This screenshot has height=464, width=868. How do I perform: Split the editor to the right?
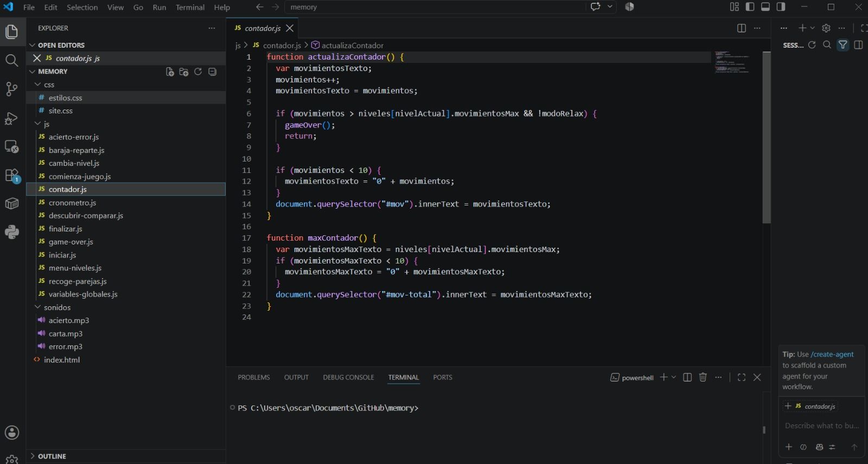742,28
